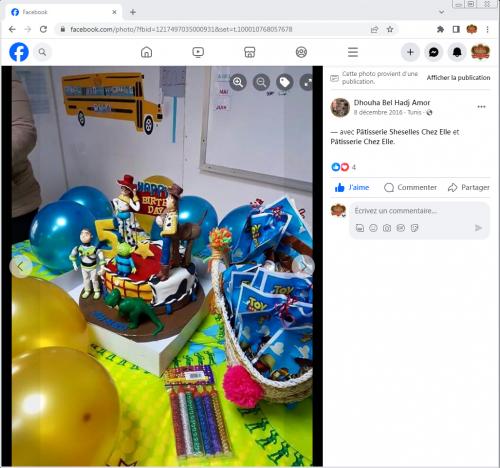
Task: Toggle the browser side panel
Action: (456, 29)
